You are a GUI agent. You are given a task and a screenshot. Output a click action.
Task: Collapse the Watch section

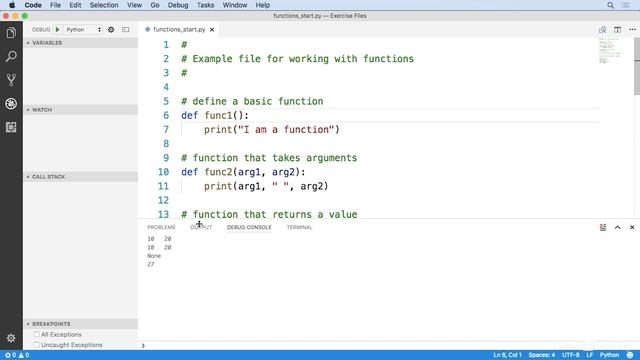80,110
